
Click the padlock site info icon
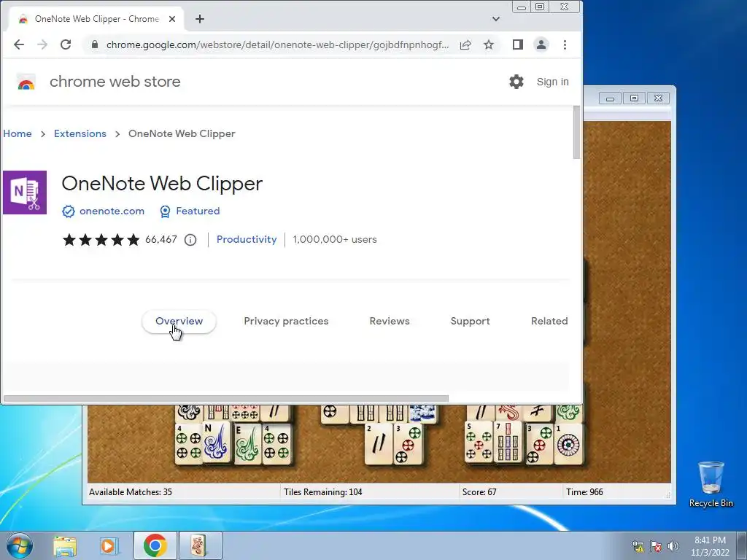(x=95, y=44)
